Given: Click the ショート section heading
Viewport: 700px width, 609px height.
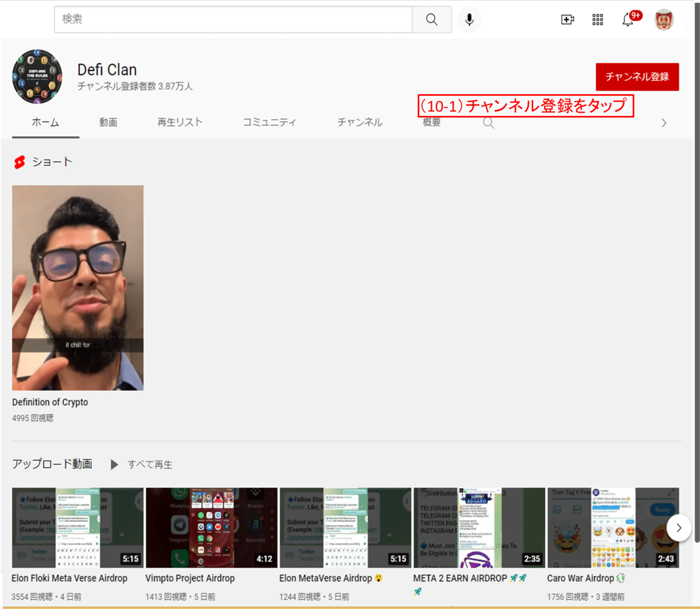Looking at the screenshot, I should coord(52,162).
